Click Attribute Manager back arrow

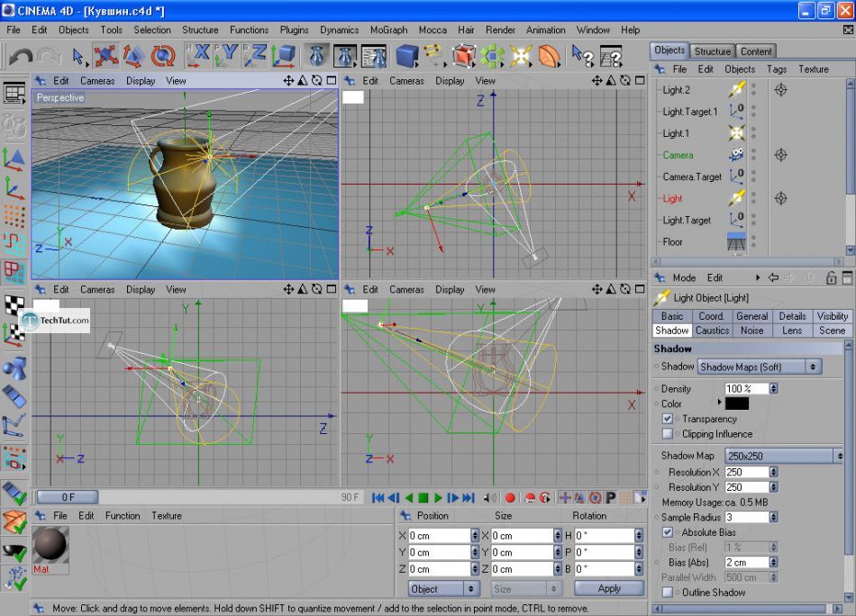click(x=773, y=277)
